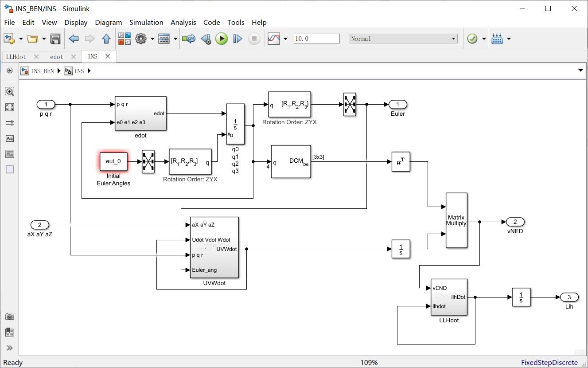
Task: Click the Update Diagram icon
Action: point(189,39)
